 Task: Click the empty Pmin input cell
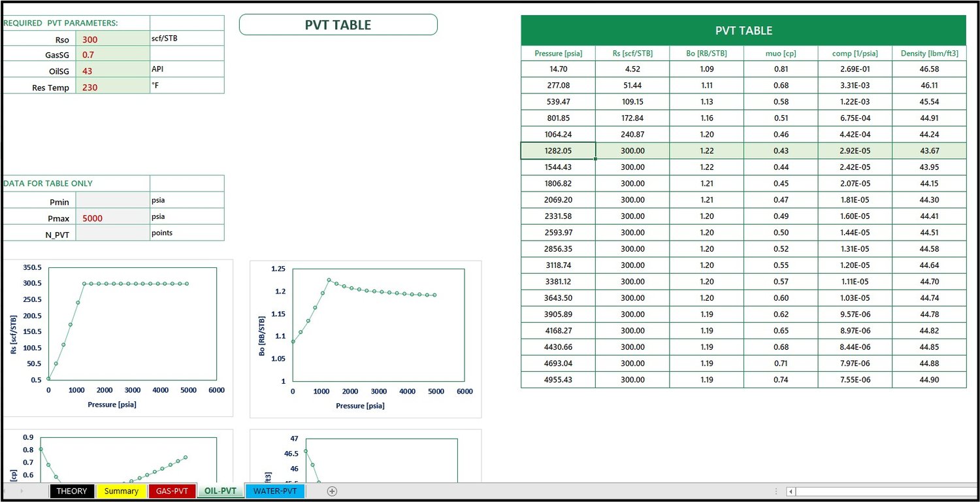[x=112, y=200]
